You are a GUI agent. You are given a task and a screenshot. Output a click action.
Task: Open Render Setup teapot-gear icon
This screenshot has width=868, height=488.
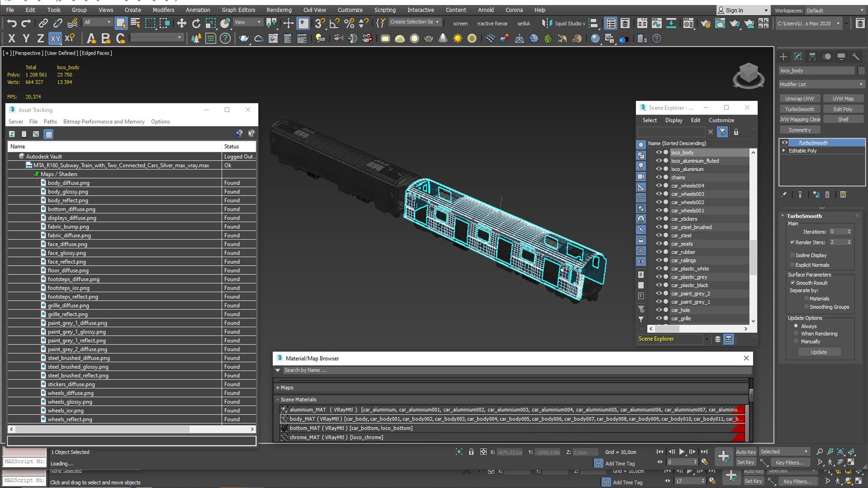(x=705, y=23)
